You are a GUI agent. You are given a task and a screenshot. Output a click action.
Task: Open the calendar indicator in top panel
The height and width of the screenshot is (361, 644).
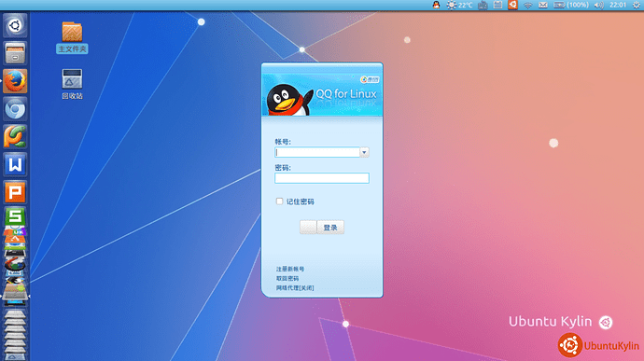pos(497,5)
